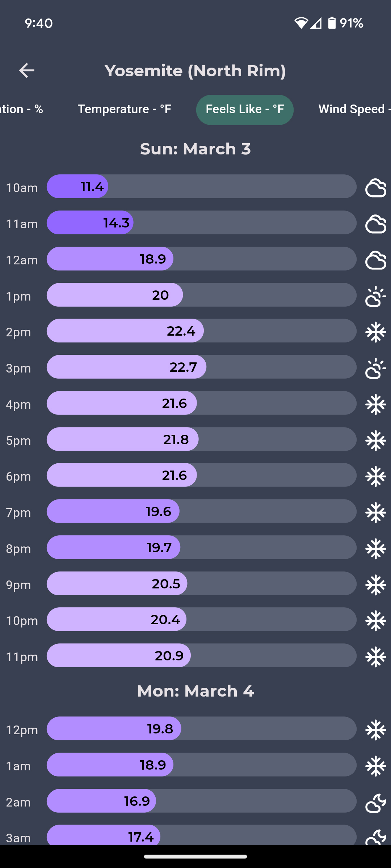Tap the partly sunny icon at 3pm
The image size is (391, 868).
pyautogui.click(x=375, y=368)
